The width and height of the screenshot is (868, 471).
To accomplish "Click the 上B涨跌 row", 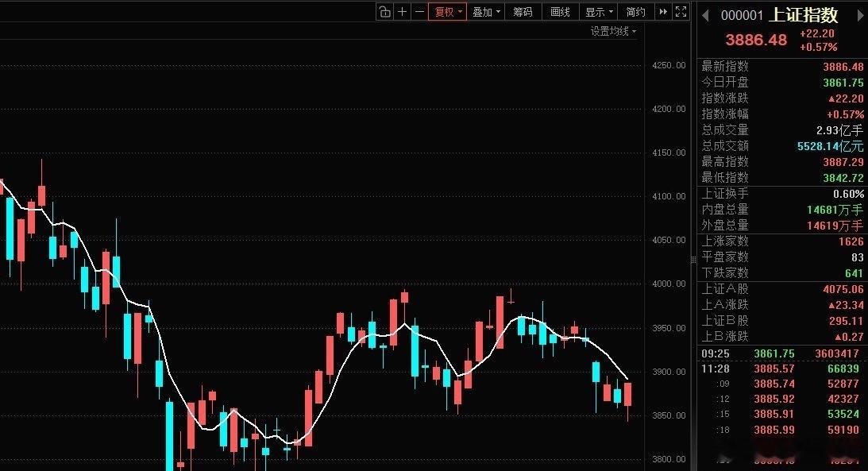I will click(x=781, y=337).
